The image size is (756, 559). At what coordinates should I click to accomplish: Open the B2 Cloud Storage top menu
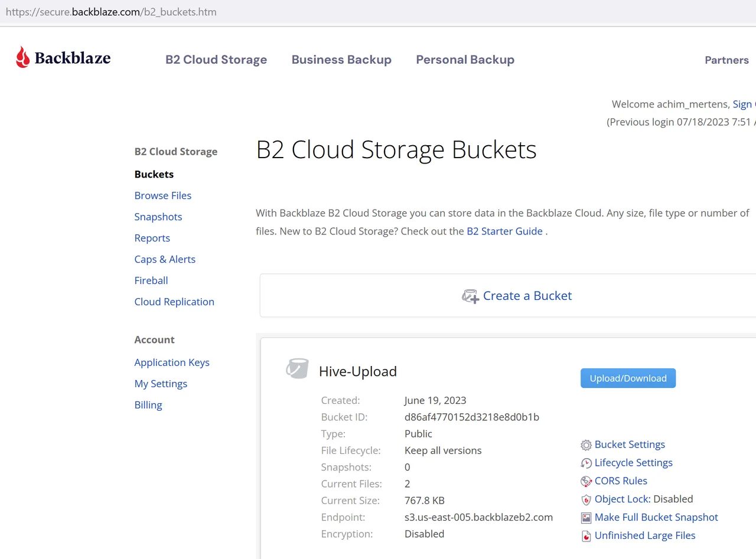click(216, 60)
